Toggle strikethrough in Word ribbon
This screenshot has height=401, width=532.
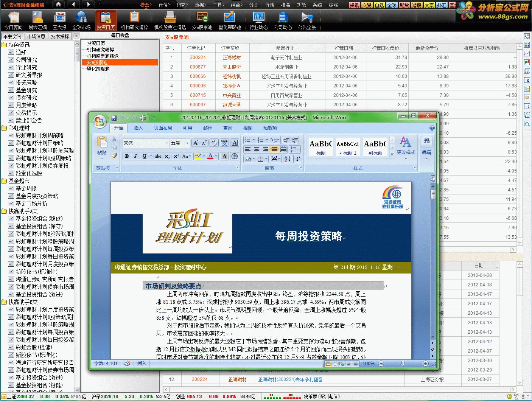(x=158, y=156)
